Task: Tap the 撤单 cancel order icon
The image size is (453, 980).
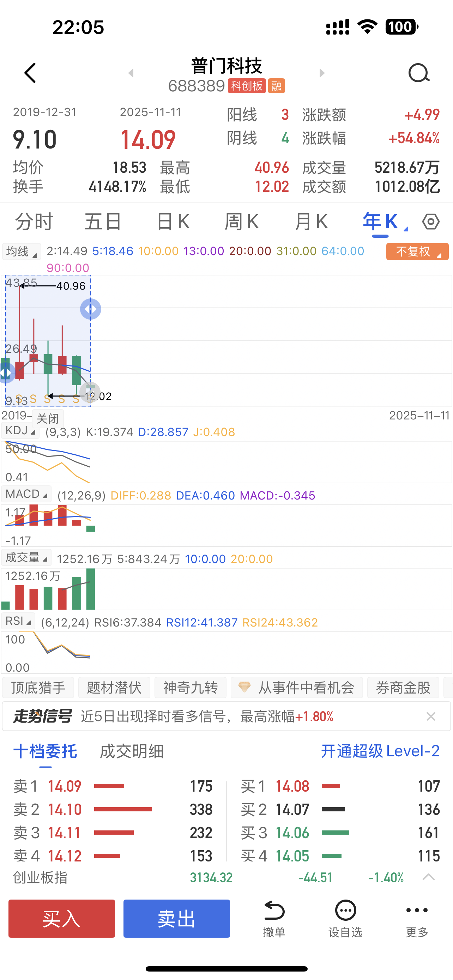Action: 274,918
